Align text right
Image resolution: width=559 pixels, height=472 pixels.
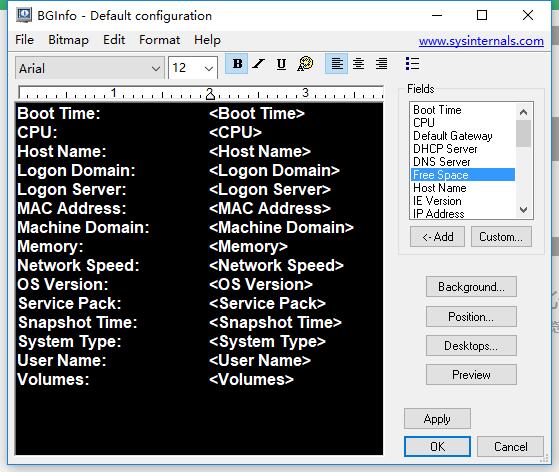(381, 64)
